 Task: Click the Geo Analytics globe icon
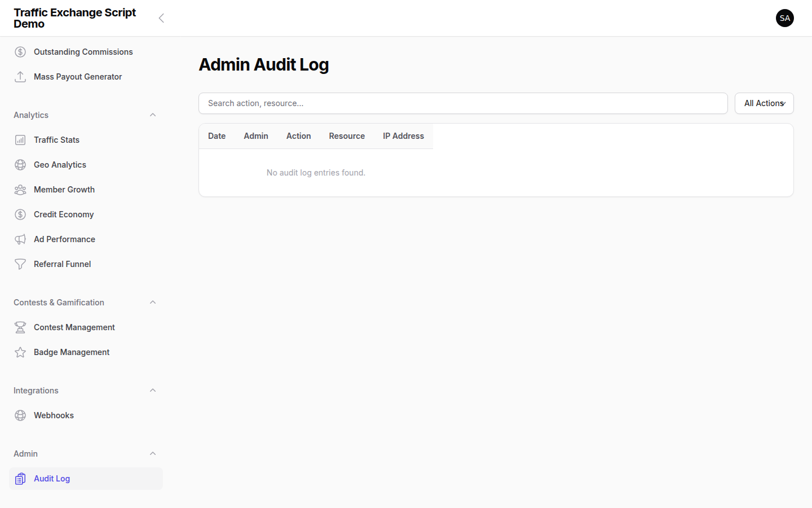(x=20, y=164)
